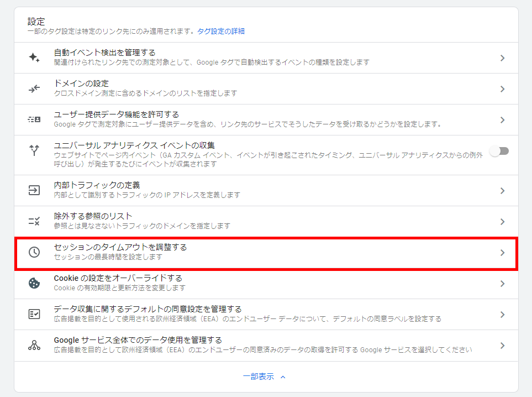The image size is (532, 397).
Task: Select ユニバーサル アナリティクス イベントの収集 title
Action: (134, 145)
